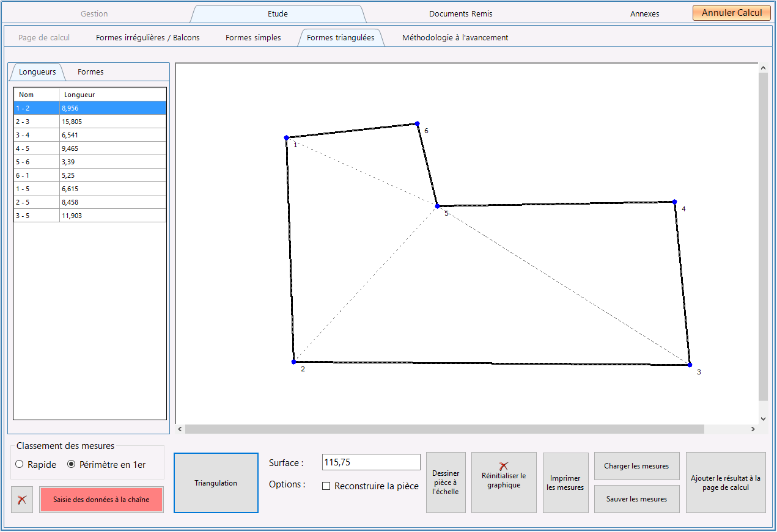
Task: Click vertex point 3 on the graph
Action: click(x=690, y=365)
